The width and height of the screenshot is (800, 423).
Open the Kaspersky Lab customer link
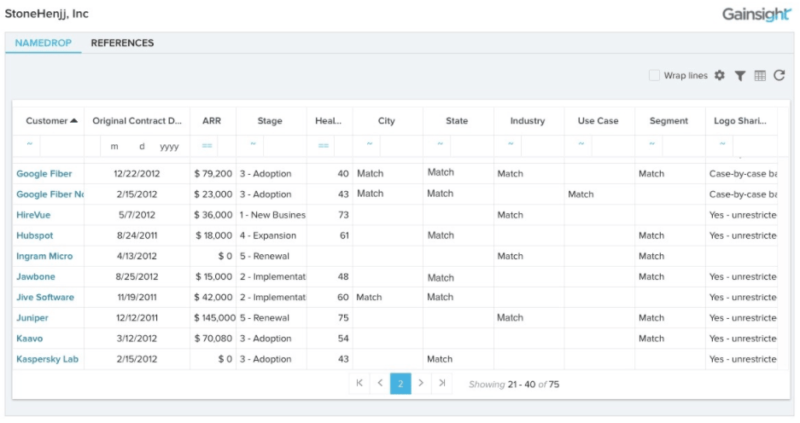coord(47,358)
